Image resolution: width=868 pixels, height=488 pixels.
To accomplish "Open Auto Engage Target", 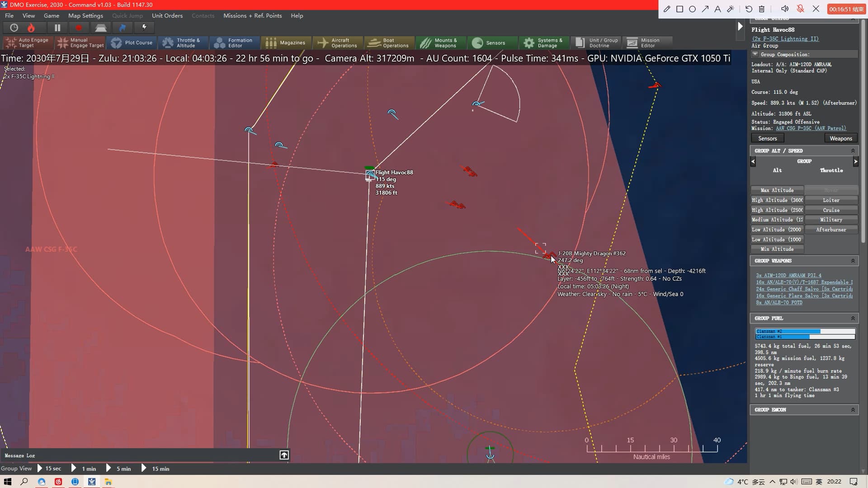I will click(x=28, y=43).
